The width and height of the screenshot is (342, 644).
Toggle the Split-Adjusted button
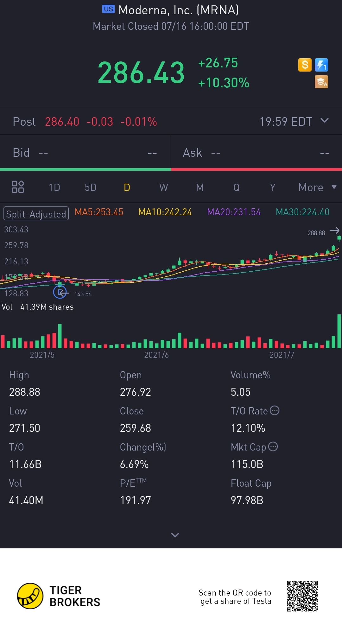click(36, 213)
